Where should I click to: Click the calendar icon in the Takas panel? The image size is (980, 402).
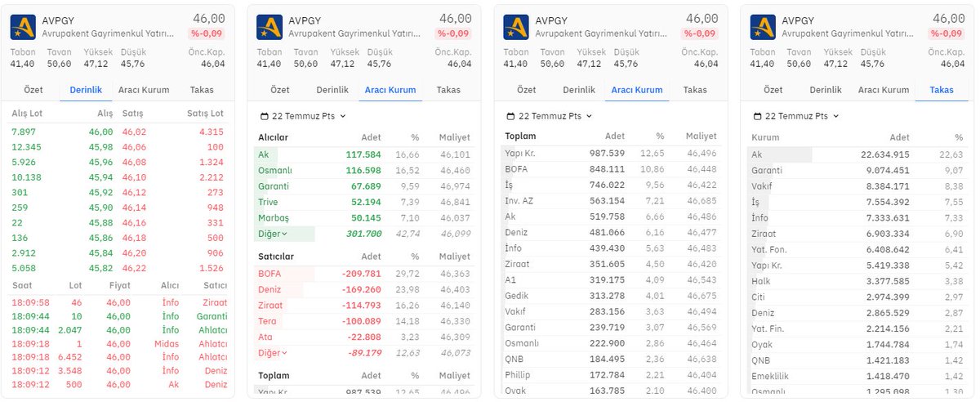point(757,116)
